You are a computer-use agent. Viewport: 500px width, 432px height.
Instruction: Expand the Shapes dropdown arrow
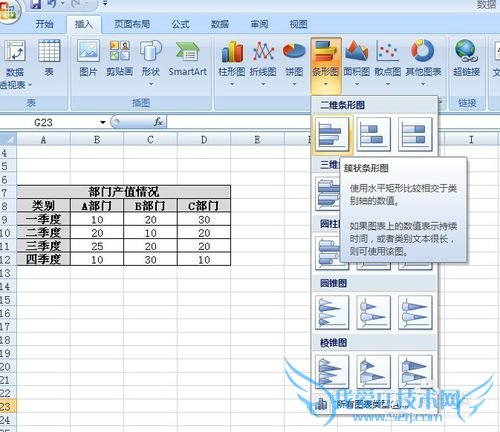point(151,84)
